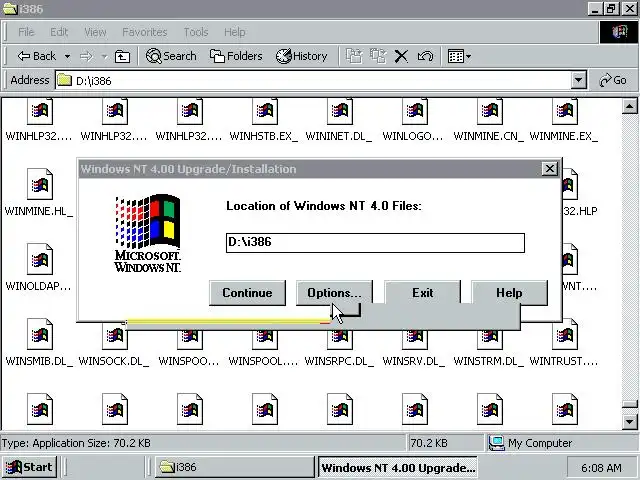Click the Options... button
This screenshot has width=640, height=480.
pos(334,291)
